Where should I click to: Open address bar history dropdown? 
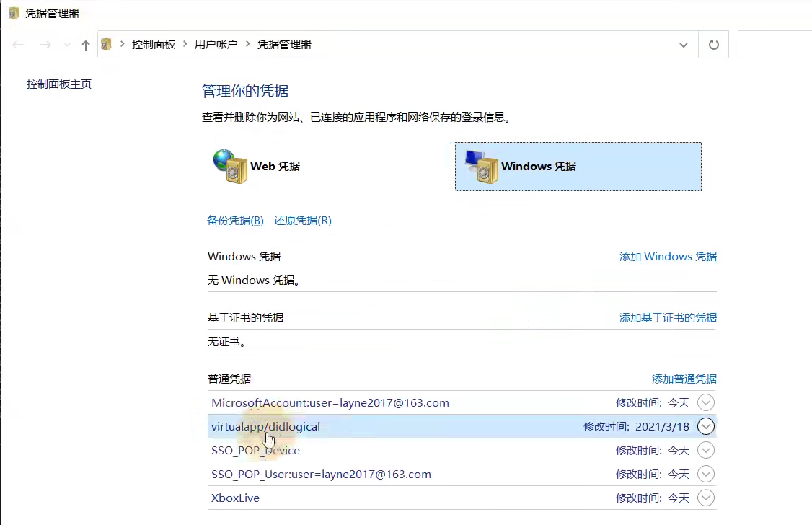point(684,45)
